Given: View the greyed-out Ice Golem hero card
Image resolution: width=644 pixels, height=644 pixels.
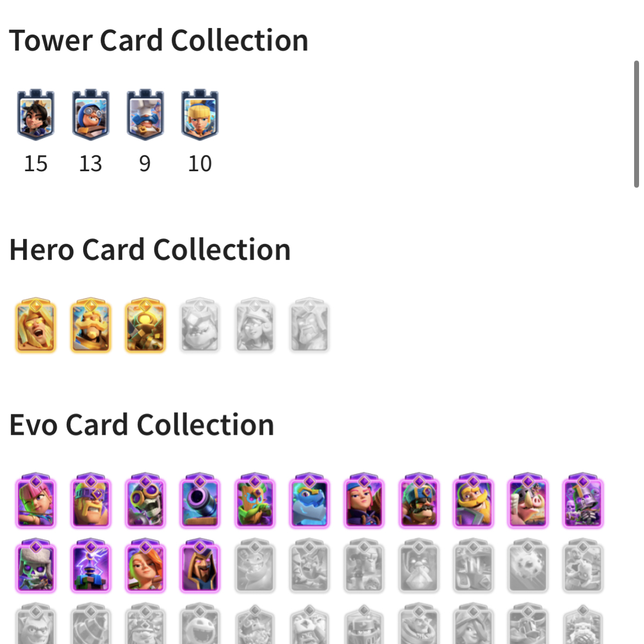Looking at the screenshot, I should [200, 325].
